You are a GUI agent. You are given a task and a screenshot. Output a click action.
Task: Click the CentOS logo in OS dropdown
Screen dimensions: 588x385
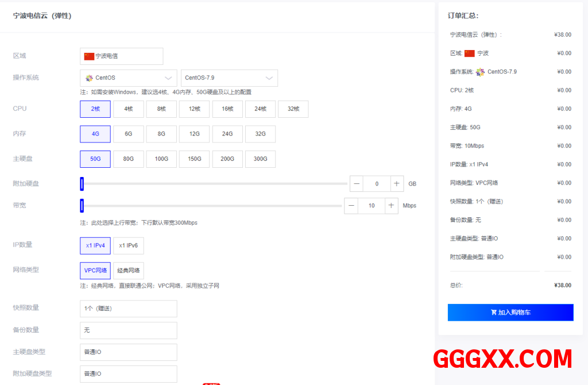[89, 78]
